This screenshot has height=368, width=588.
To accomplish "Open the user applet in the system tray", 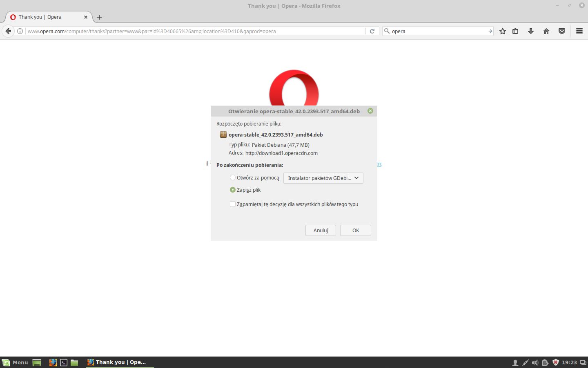I will click(x=515, y=363).
